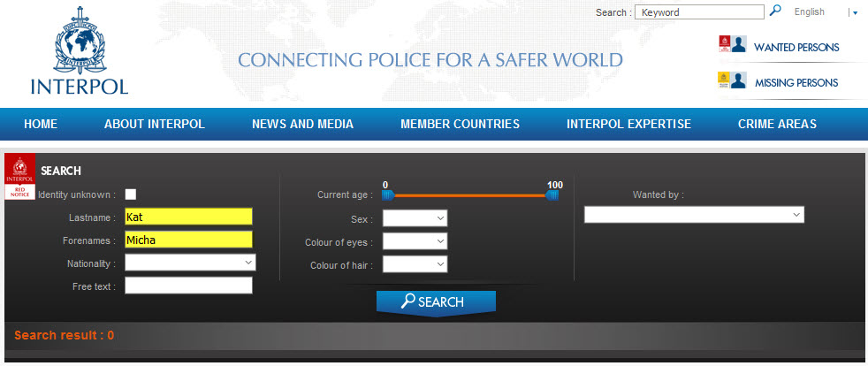868x366 pixels.
Task: Click the 'Search result : 0' text
Action: coord(65,335)
